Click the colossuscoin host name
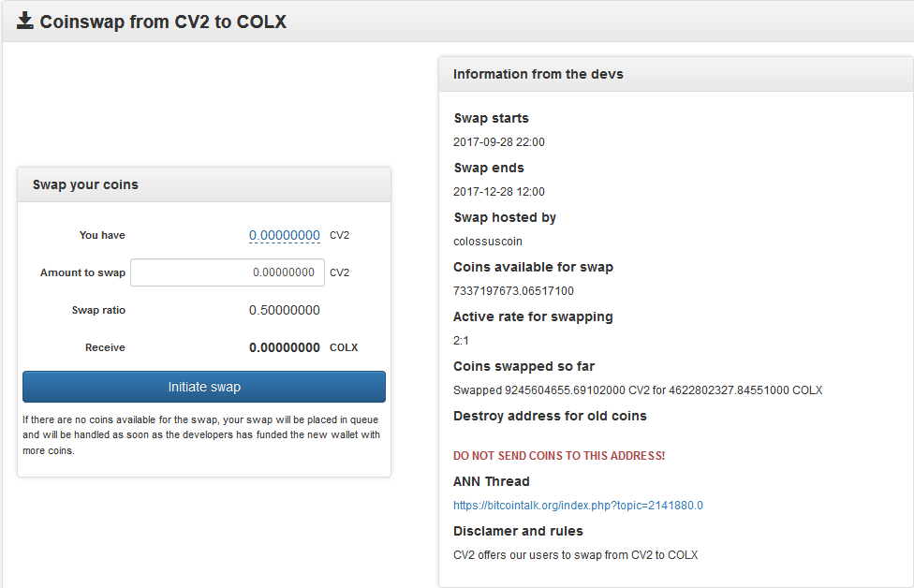The width and height of the screenshot is (914, 588). [488, 242]
